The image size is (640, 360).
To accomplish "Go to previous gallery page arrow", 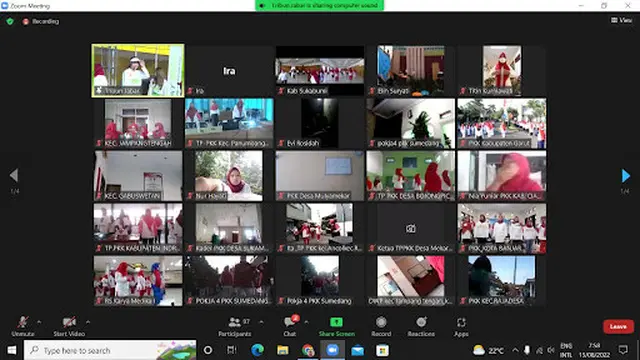I will [14, 175].
